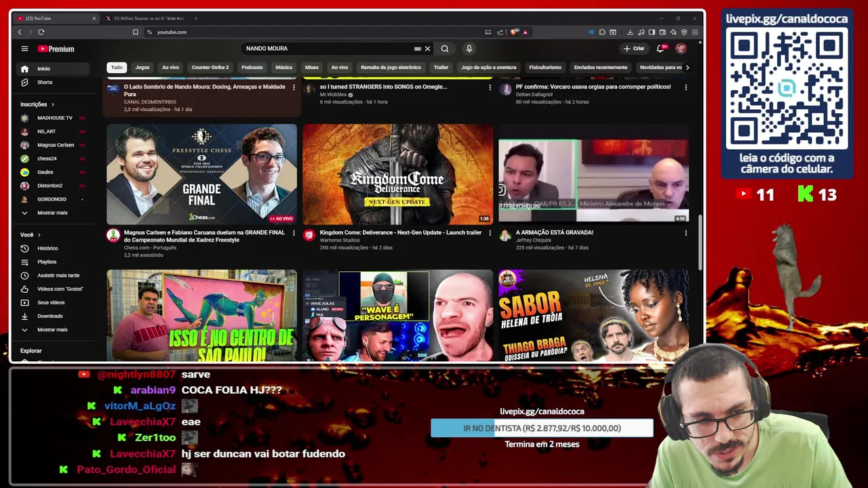
Task: Click the YouTube search input field
Action: click(329, 49)
